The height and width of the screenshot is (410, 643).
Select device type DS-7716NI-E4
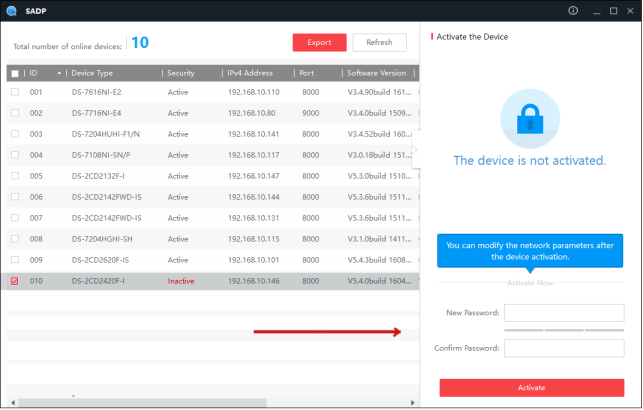(x=96, y=113)
